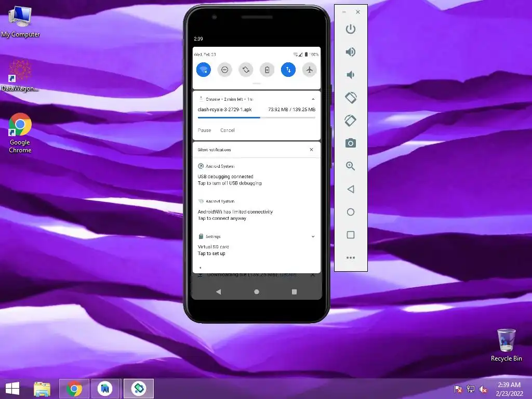The height and width of the screenshot is (399, 532).
Task: Toggle Auto-rotate quick settings tile
Action: pos(246,70)
